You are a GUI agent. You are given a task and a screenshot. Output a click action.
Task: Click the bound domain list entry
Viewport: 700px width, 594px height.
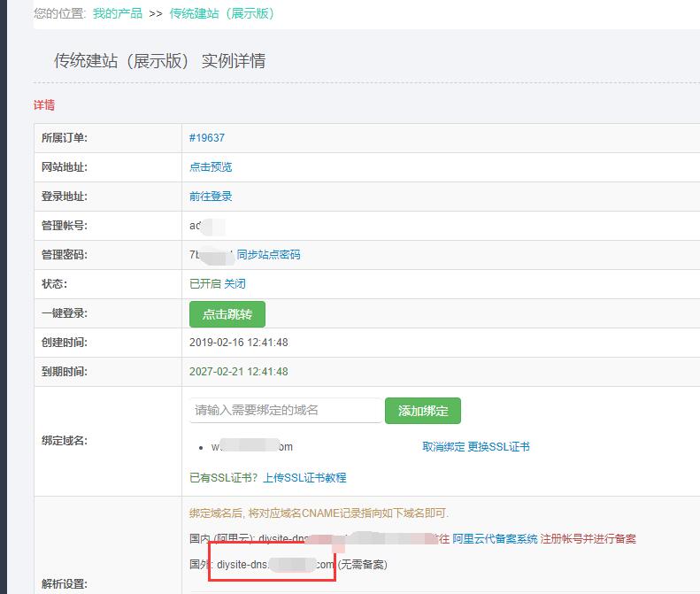pos(251,447)
